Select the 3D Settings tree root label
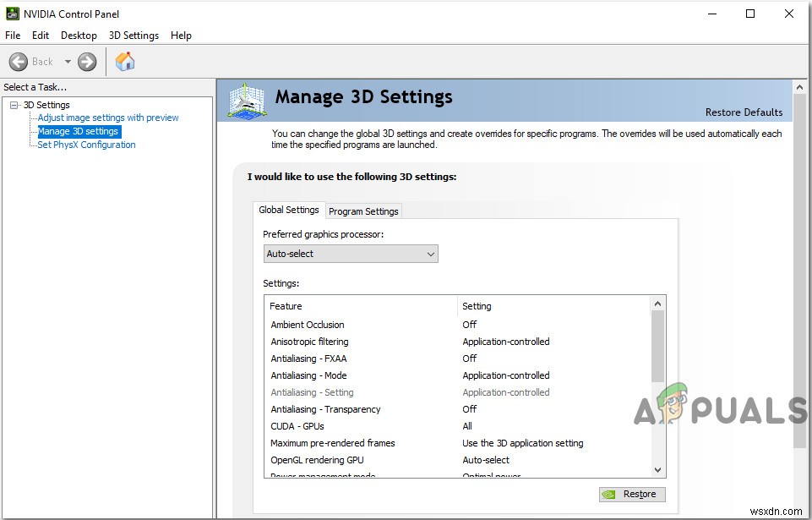The height and width of the screenshot is (520, 812). 46,105
